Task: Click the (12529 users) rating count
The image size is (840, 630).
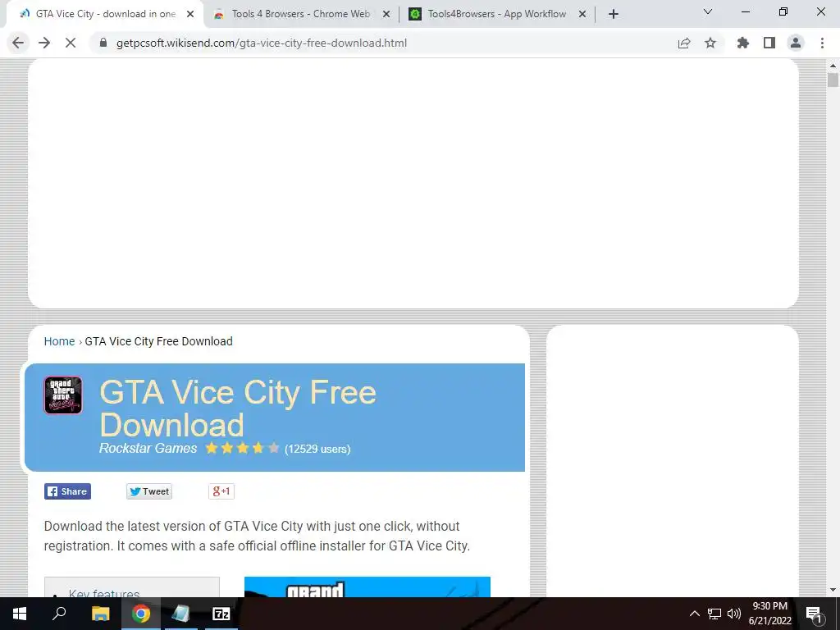Action: 317,449
